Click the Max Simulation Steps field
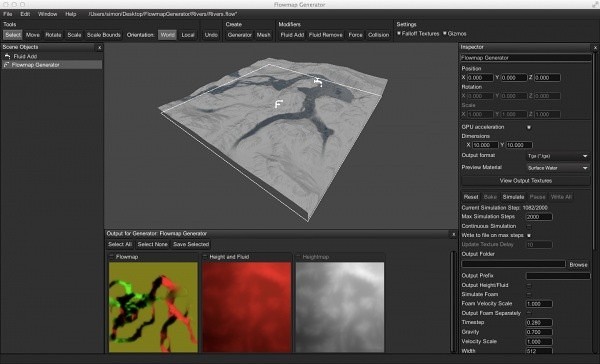 [539, 217]
